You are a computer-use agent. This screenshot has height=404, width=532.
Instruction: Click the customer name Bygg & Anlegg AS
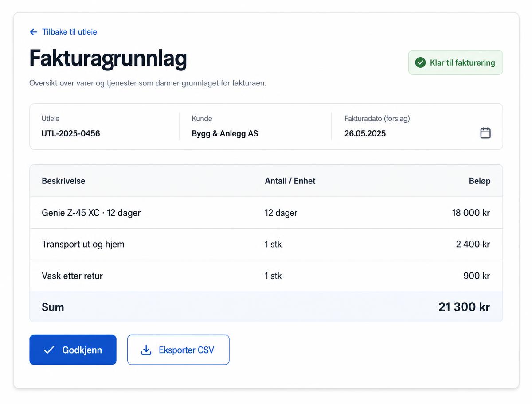(x=225, y=133)
